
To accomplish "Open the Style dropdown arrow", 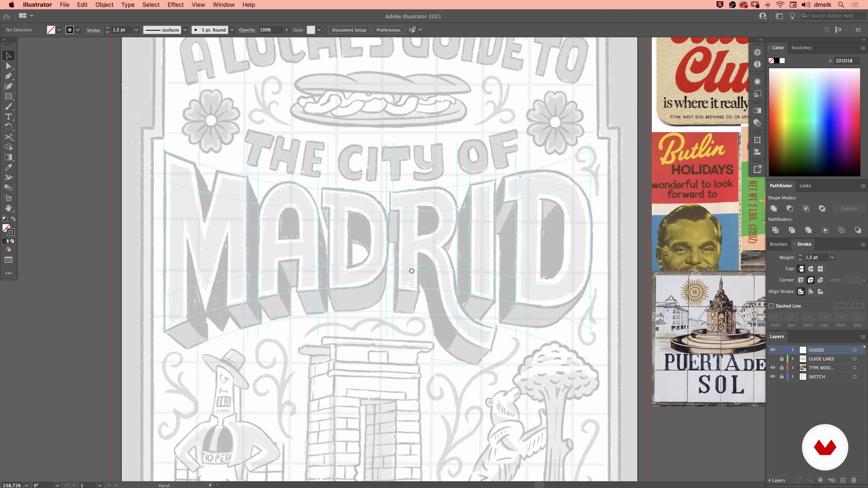I will pyautogui.click(x=319, y=30).
